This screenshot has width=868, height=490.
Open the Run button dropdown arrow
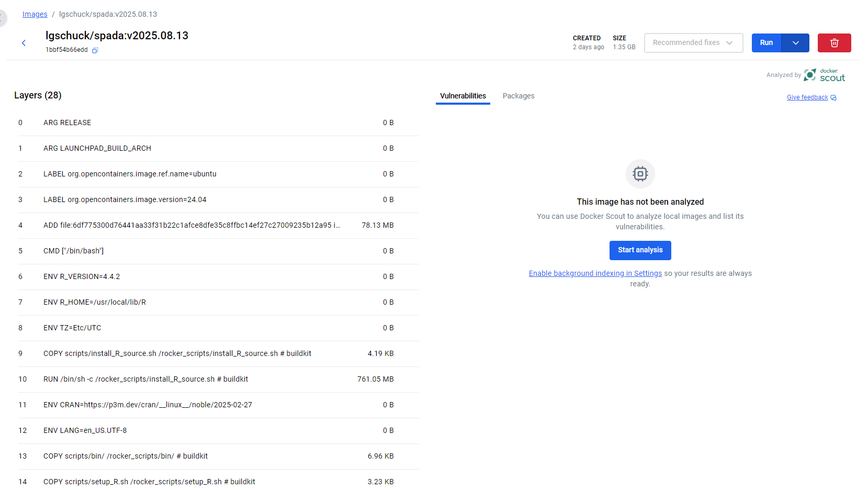click(x=795, y=43)
